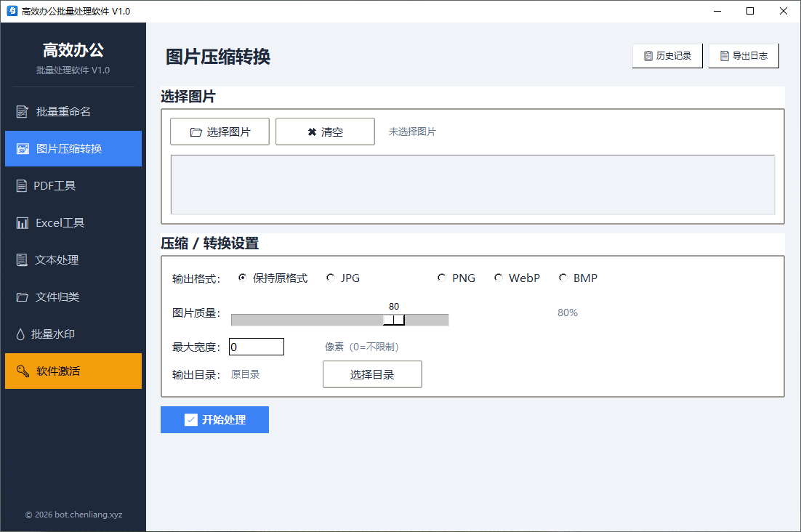
Task: Select JPG output format radio button
Action: [x=331, y=278]
